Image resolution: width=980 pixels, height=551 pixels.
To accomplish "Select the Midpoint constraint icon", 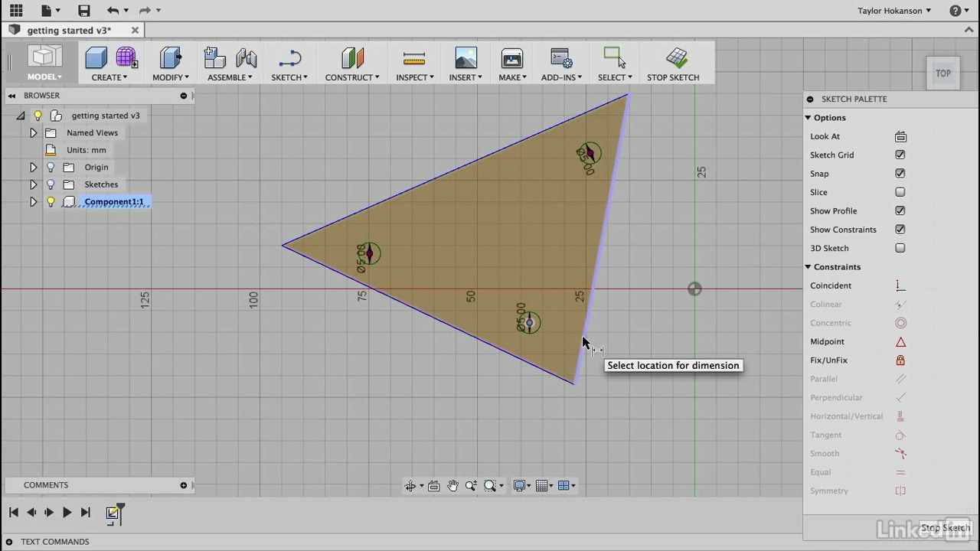I will point(900,342).
